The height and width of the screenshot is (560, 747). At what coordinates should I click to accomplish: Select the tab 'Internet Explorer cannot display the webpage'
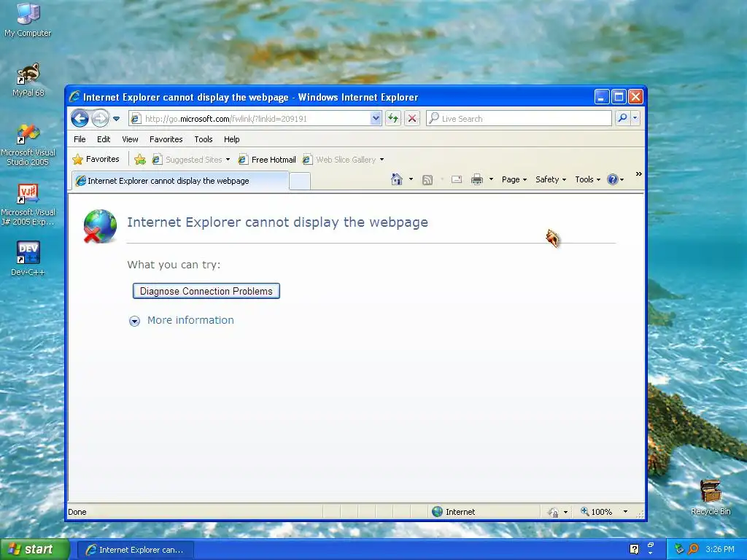(x=180, y=181)
